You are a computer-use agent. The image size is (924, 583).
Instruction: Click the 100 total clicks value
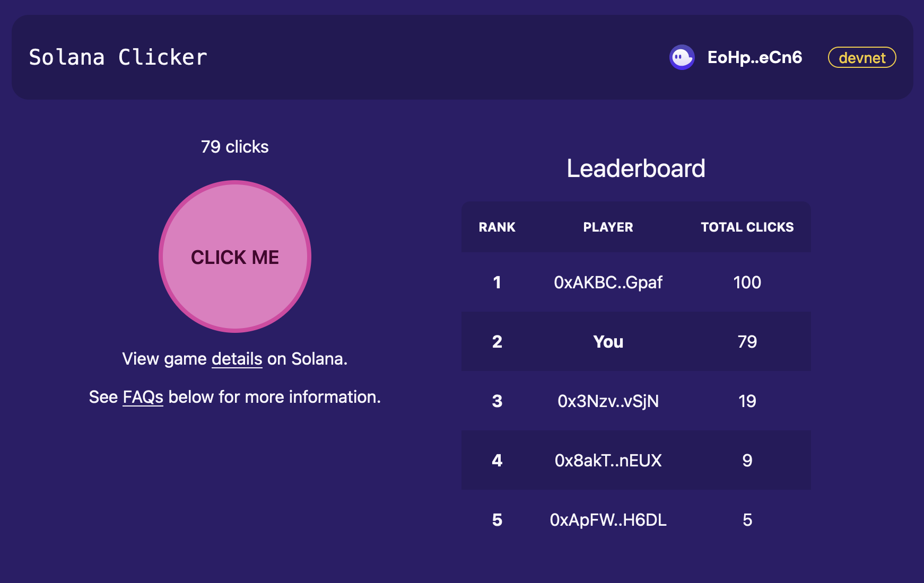pyautogui.click(x=747, y=282)
